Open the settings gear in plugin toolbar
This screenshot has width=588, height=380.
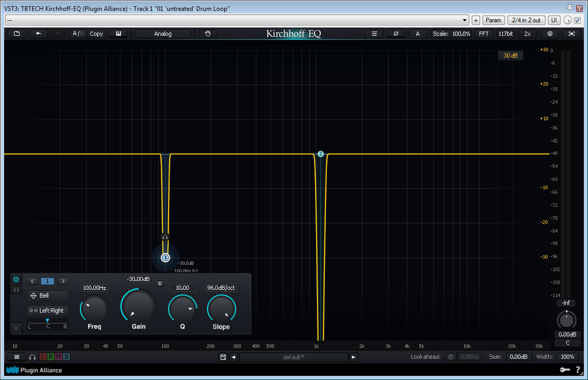550,34
